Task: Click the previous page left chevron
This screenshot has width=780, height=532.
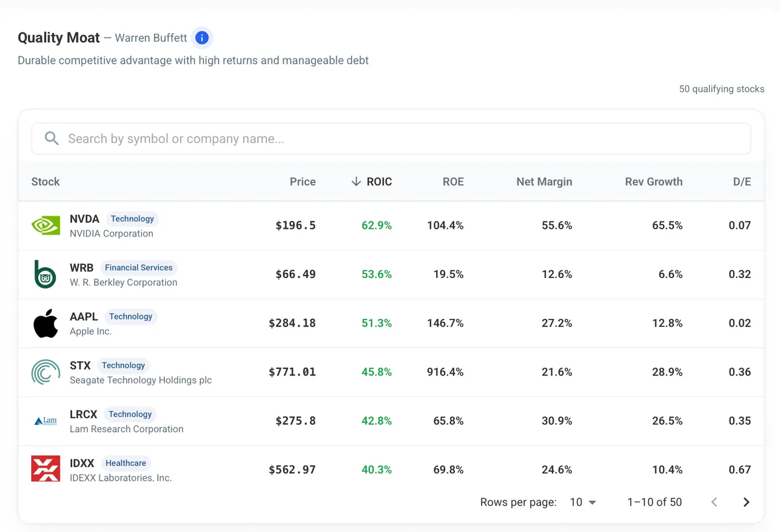Action: (x=714, y=502)
